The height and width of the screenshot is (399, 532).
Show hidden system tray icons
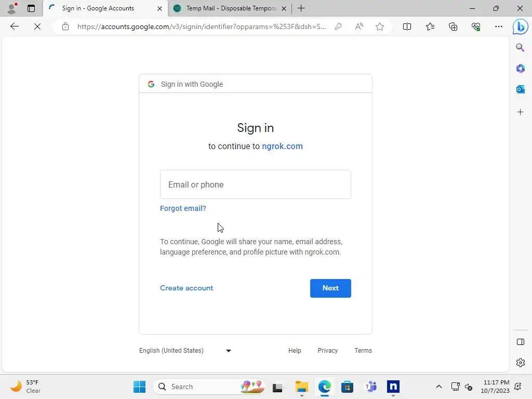(x=438, y=387)
